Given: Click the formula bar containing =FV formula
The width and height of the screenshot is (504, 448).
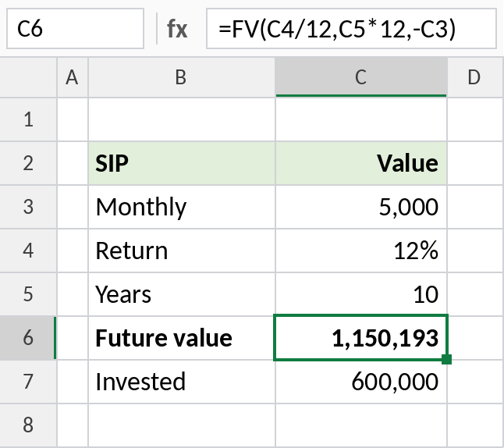Looking at the screenshot, I should pyautogui.click(x=351, y=29).
